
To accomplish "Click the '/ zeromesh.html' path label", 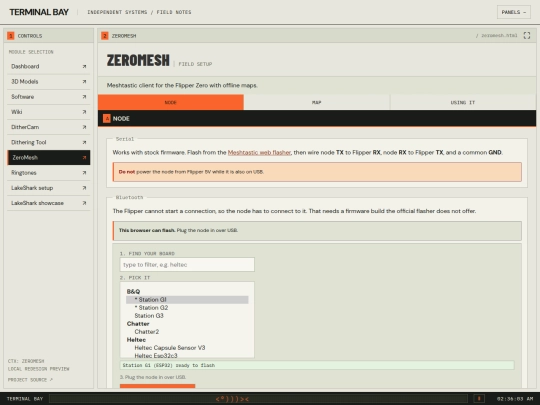I will click(x=496, y=35).
